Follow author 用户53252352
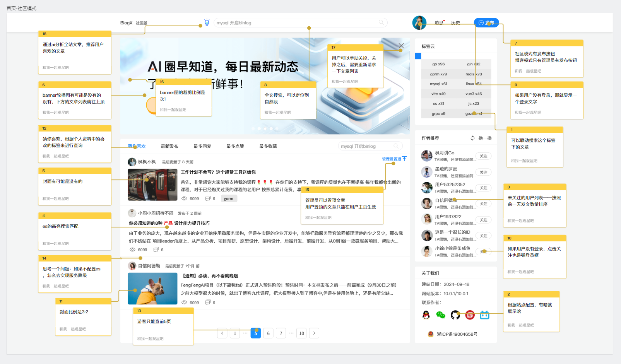The height and width of the screenshot is (364, 621). click(483, 188)
